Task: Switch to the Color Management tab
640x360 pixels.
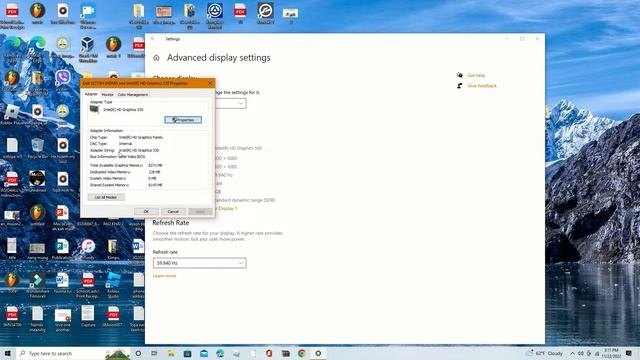Action: pyautogui.click(x=133, y=94)
